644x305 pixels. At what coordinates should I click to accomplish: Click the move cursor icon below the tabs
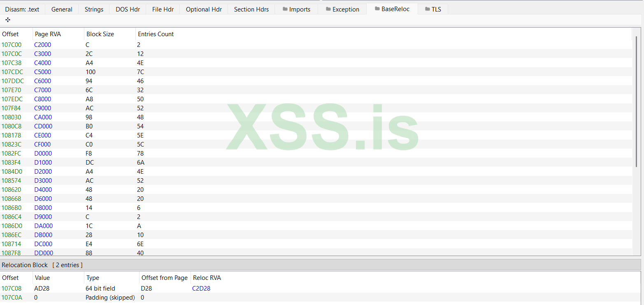tap(7, 19)
